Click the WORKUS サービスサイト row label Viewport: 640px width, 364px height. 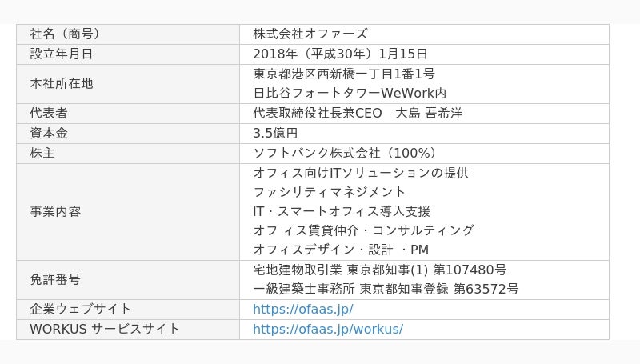tap(105, 330)
